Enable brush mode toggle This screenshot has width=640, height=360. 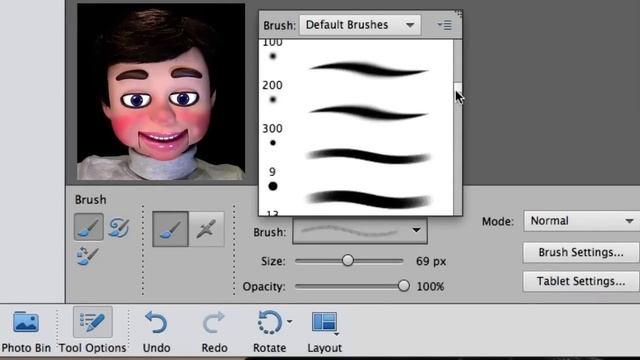point(170,229)
